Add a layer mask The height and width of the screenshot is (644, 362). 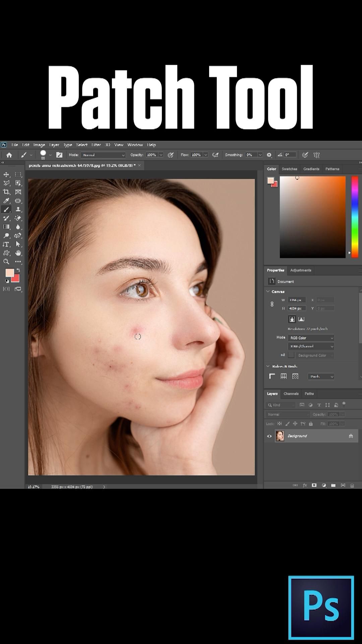click(314, 485)
